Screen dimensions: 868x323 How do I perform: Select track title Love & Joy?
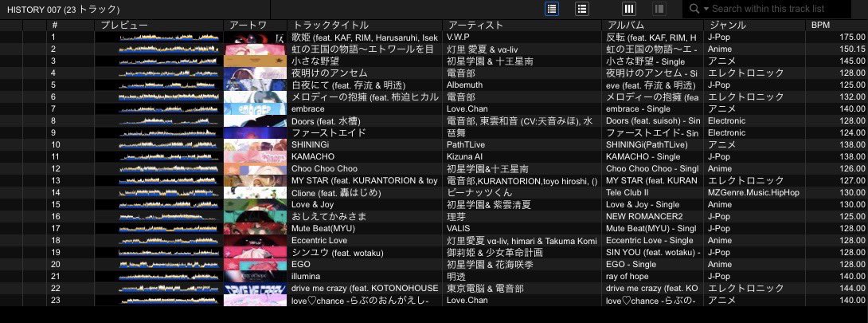tap(312, 204)
